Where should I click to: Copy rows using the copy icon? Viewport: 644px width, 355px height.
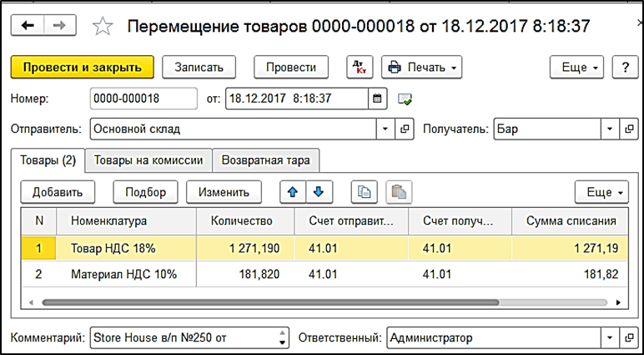click(x=364, y=192)
